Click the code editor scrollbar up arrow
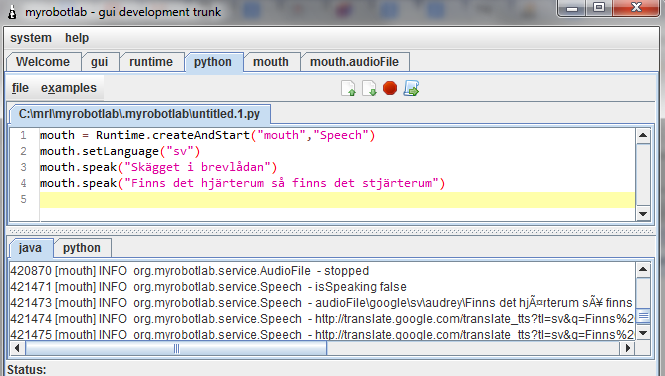Image resolution: width=665 pixels, height=376 pixels. (643, 136)
